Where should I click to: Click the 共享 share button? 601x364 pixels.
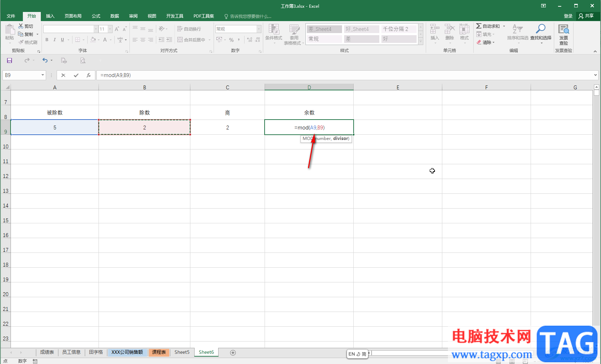point(586,16)
